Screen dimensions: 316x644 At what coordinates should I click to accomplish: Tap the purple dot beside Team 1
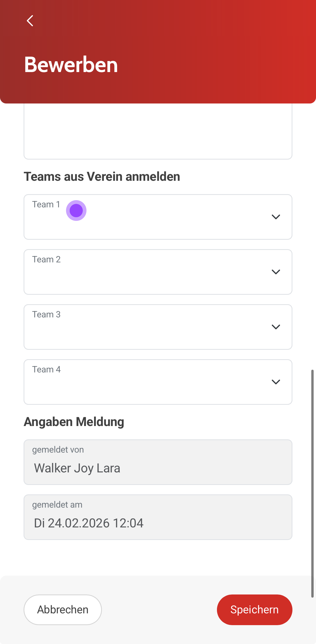click(x=76, y=211)
